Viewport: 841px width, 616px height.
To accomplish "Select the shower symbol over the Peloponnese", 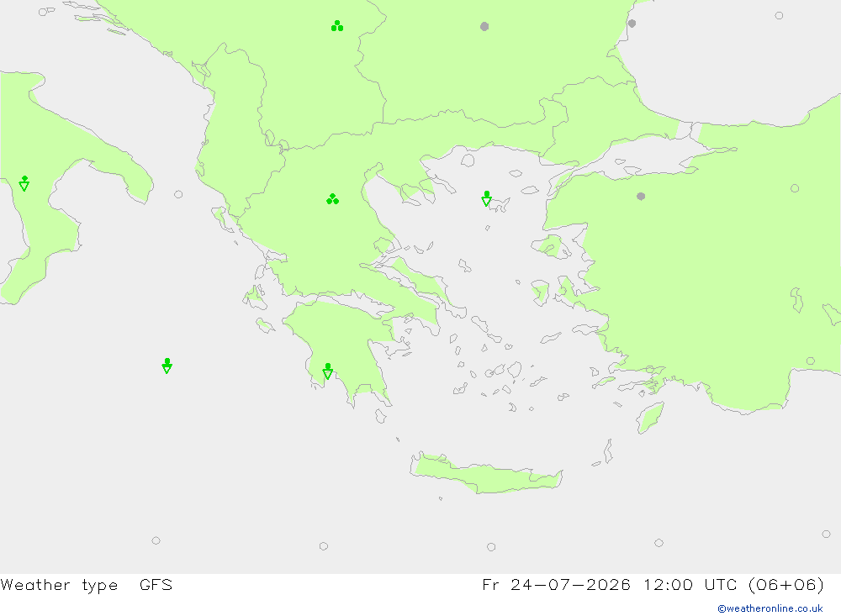I will click(x=328, y=371).
